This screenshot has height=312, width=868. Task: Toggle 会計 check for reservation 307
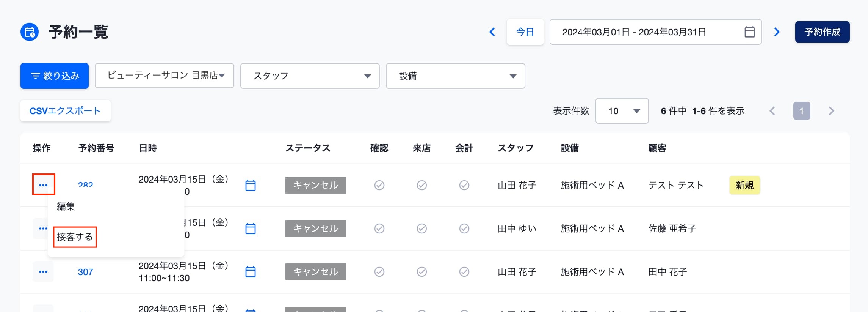[x=464, y=272]
